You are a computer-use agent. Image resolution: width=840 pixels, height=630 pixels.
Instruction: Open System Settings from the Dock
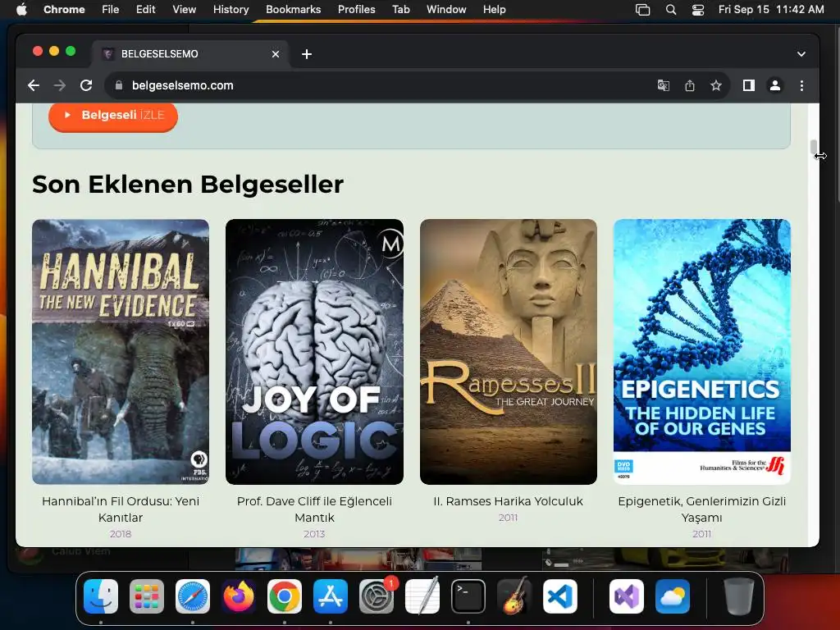(x=377, y=596)
